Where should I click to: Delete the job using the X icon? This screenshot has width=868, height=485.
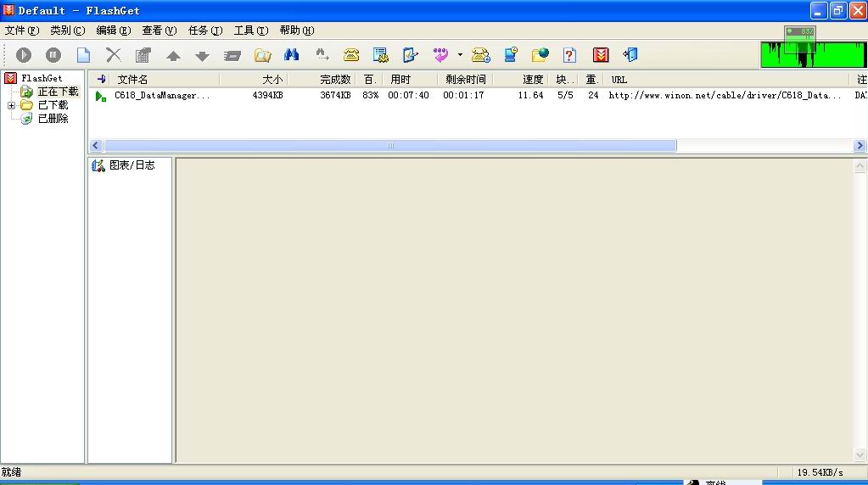point(114,55)
